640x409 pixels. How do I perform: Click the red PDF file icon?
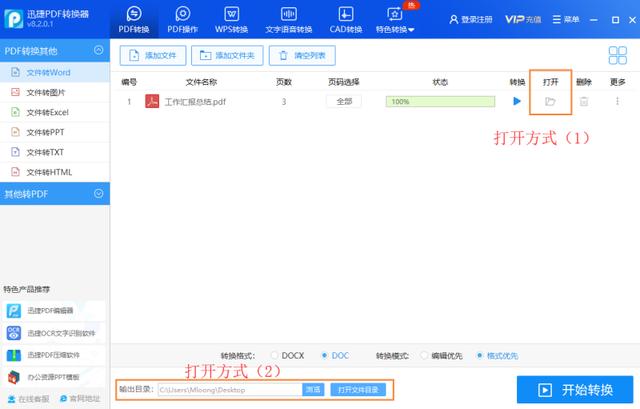tap(152, 101)
